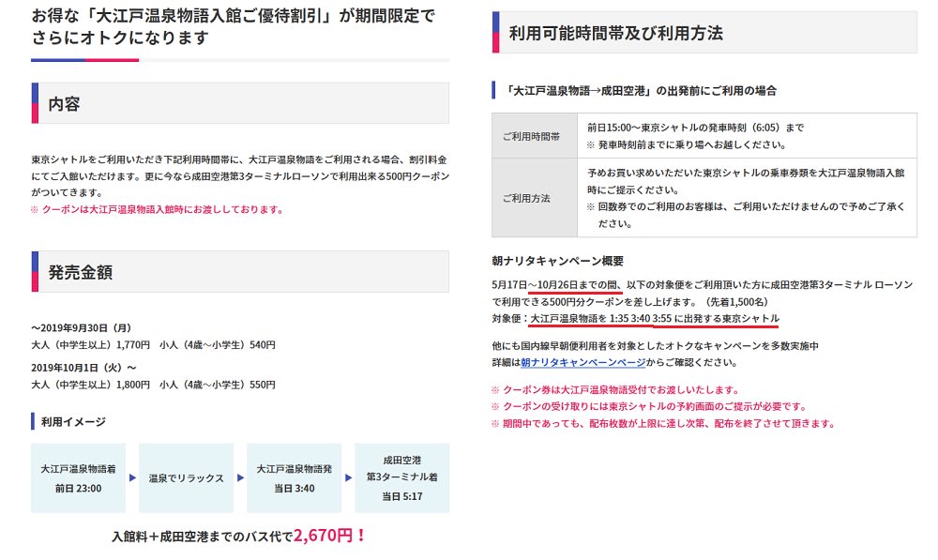This screenshot has height=560, width=938.
Task: Click the 内容 section heading
Action: (x=240, y=103)
